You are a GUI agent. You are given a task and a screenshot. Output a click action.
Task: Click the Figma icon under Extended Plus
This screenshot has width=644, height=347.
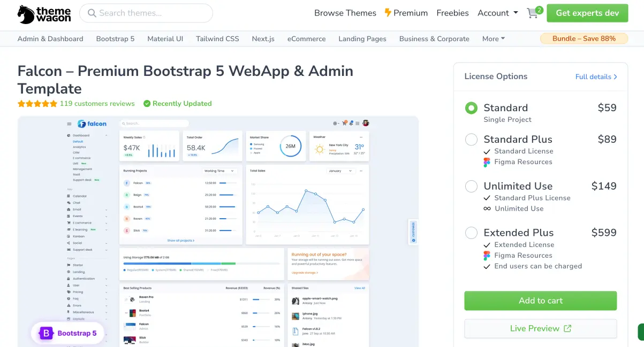coord(487,256)
